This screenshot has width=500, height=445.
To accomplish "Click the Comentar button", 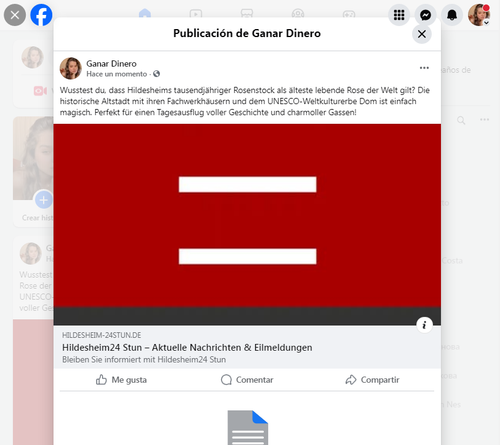I will tap(247, 380).
